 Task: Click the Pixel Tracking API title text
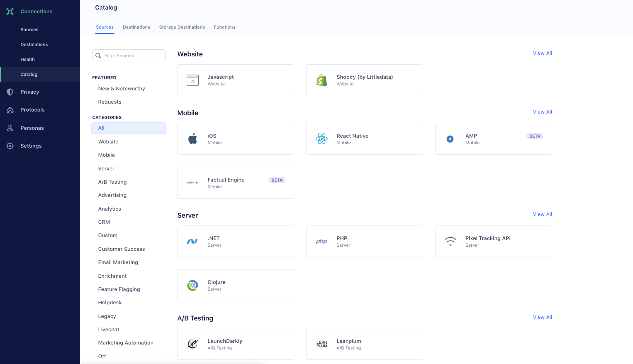point(488,238)
